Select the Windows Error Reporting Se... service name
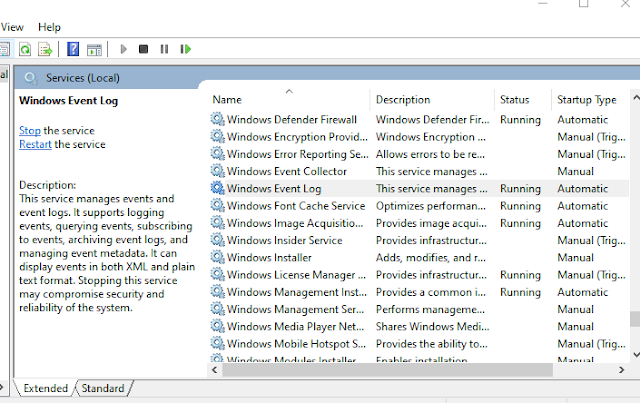640x403 pixels. coord(298,154)
